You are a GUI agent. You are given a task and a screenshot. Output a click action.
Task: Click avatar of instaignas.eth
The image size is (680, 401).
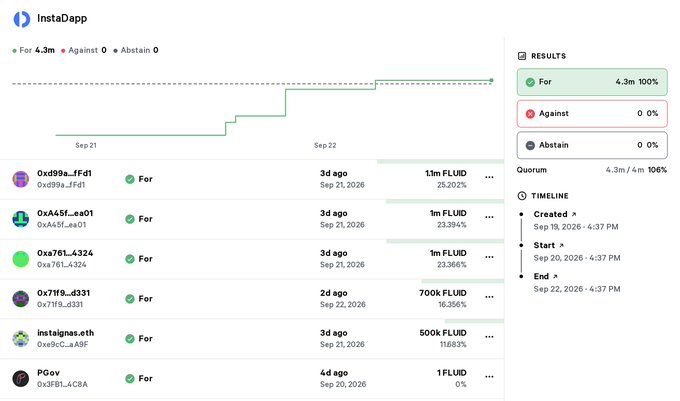tap(20, 339)
